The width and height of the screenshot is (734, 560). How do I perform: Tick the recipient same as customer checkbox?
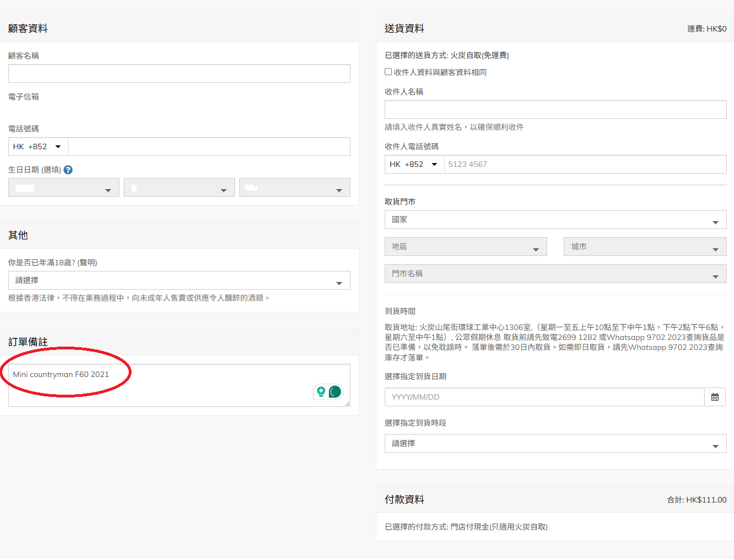point(389,72)
